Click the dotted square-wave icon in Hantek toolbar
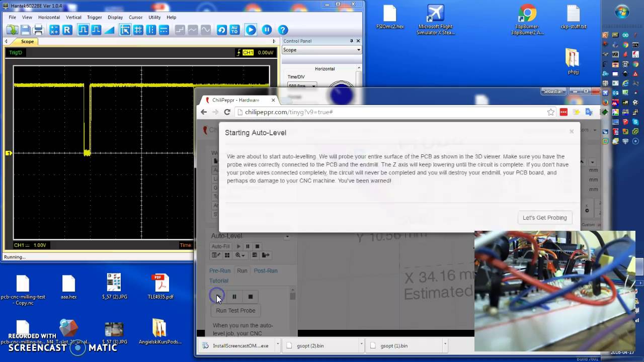 coord(97,30)
